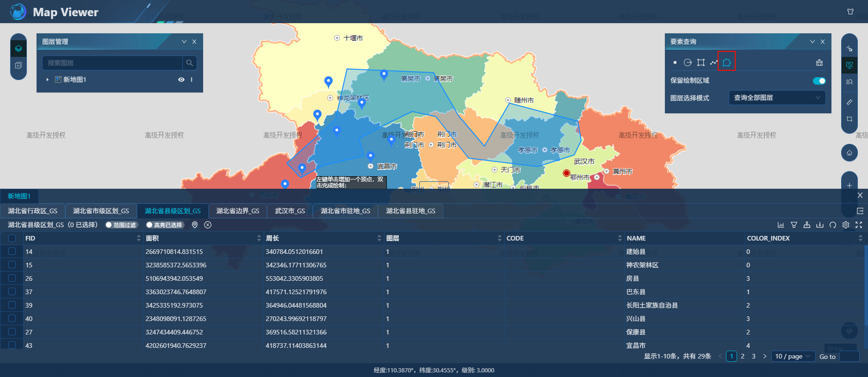
Task: Open the filter icon in table toolbar
Action: click(794, 225)
